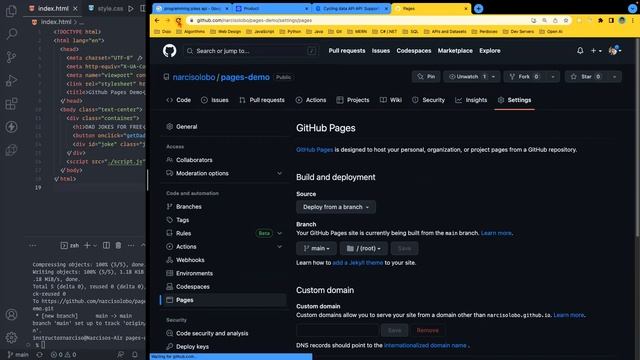Open Star lists dropdown arrow
Image resolution: width=640 pixels, height=360 pixels.
tap(614, 76)
